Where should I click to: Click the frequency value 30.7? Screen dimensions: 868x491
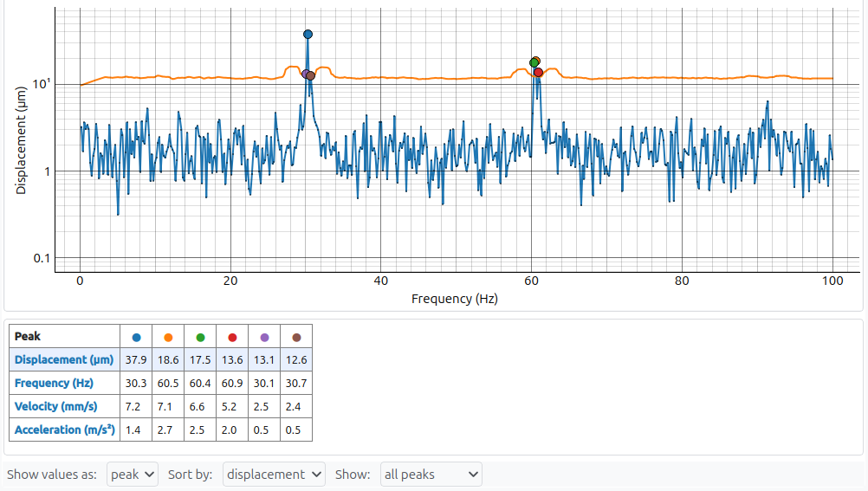coord(296,383)
